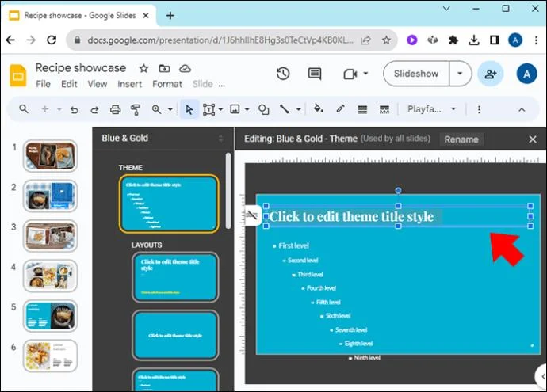Collapse the toolbar with up chevron
547x392 pixels.
pyautogui.click(x=522, y=110)
